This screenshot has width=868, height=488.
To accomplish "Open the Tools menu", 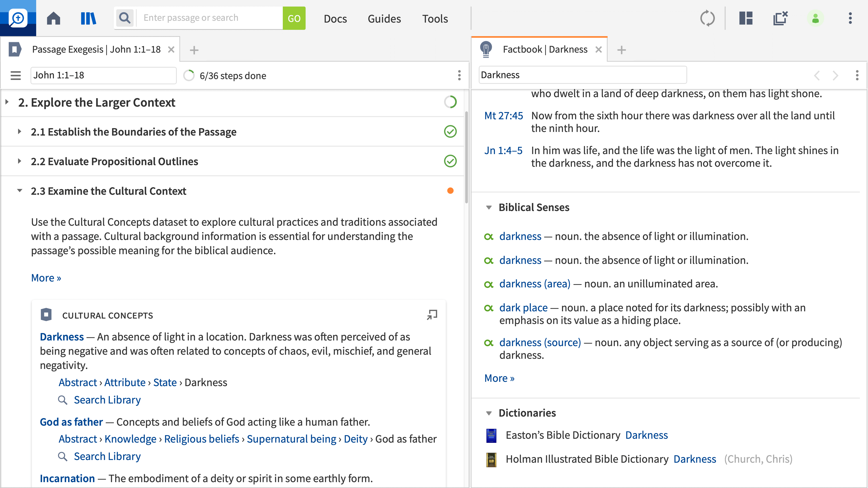I will pos(435,19).
